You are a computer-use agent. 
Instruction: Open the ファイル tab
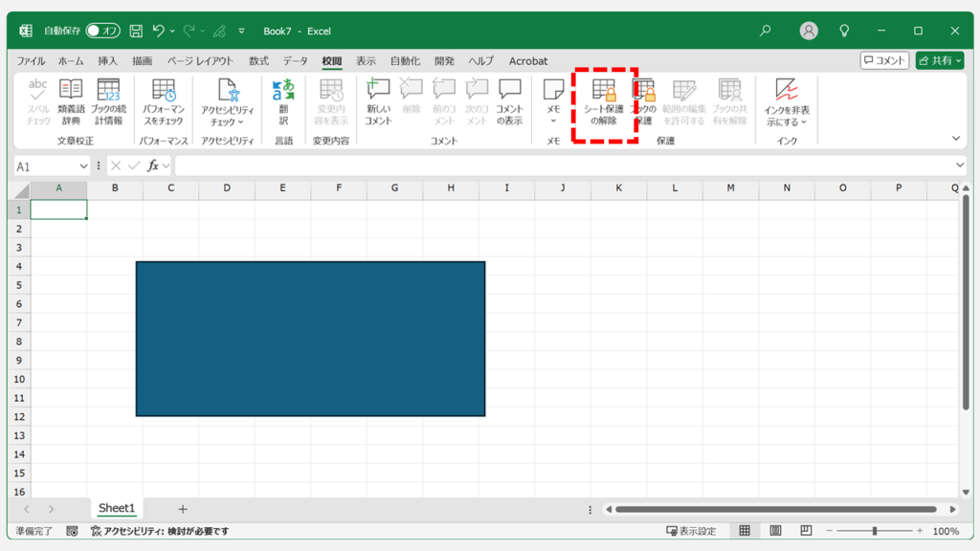(x=31, y=60)
